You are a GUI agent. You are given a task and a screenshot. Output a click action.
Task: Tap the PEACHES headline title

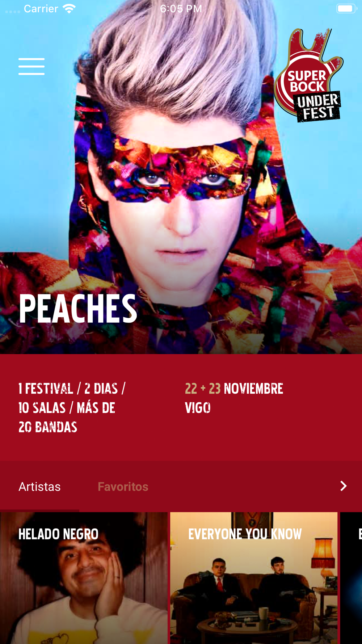point(78,309)
